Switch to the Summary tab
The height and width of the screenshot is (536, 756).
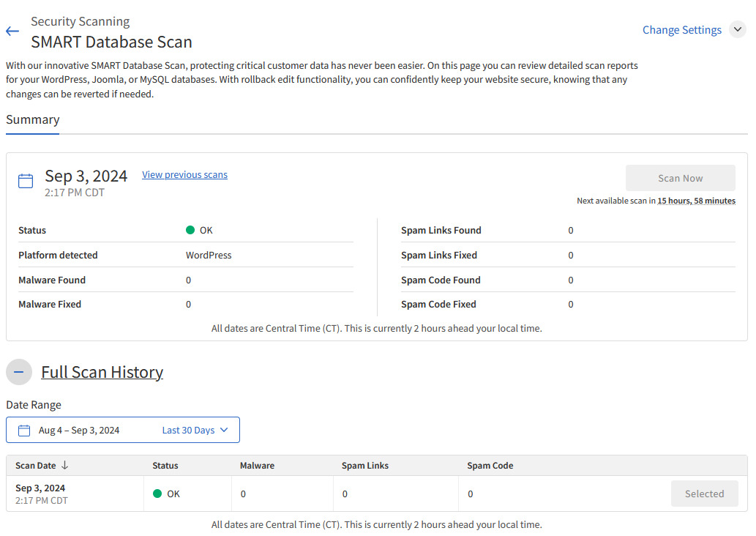pos(33,120)
